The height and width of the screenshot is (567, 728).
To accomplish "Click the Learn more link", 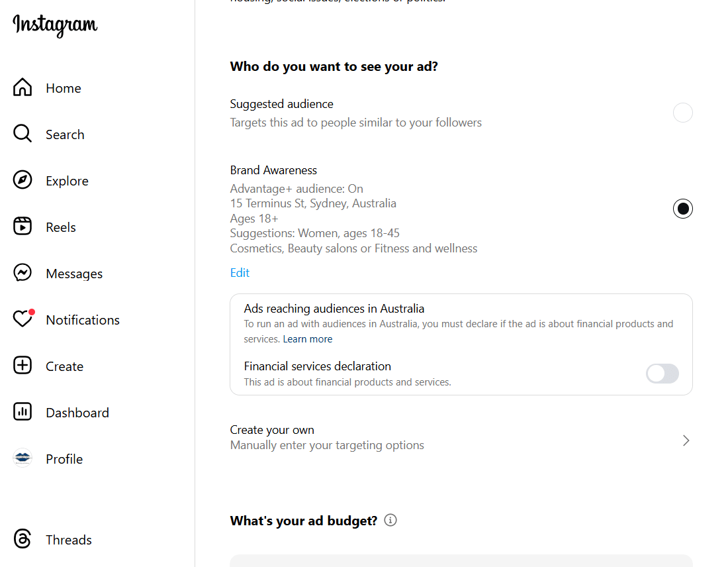I will pos(308,339).
